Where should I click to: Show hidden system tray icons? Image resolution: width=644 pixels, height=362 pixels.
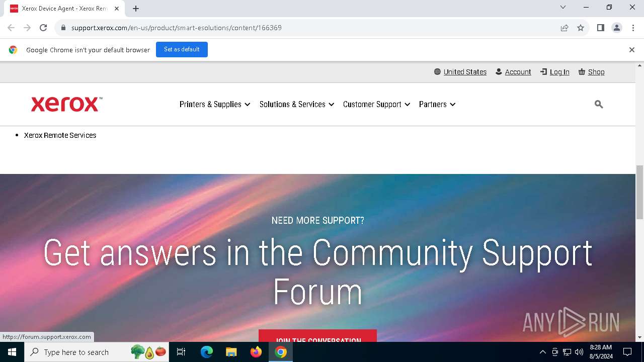tap(542, 352)
